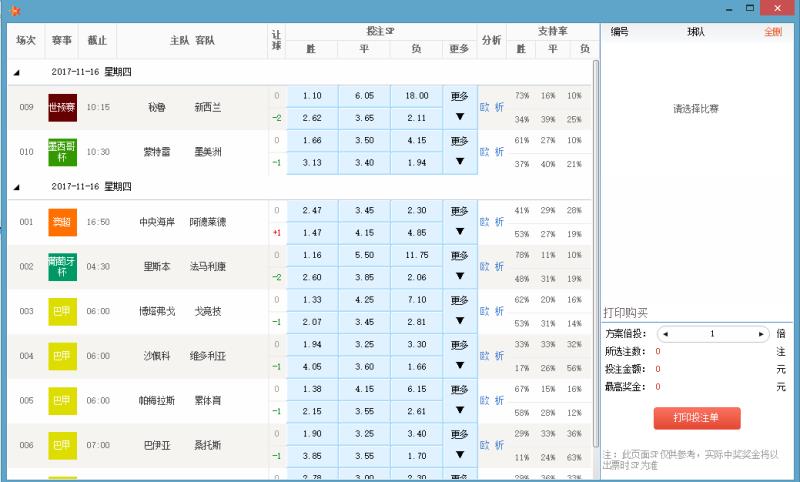
Task: Expand 更多 bet options for match 006
Action: (x=460, y=445)
